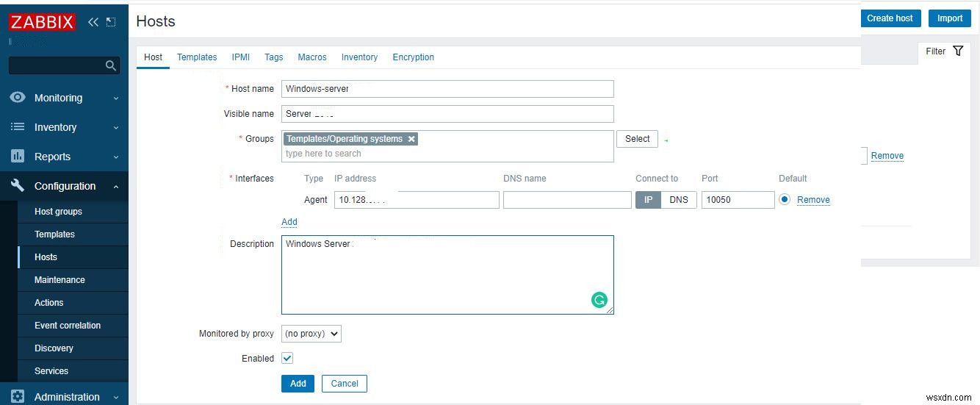This screenshot has height=405, width=980.
Task: Collapse the sidebar with double-chevron icon
Action: (93, 22)
